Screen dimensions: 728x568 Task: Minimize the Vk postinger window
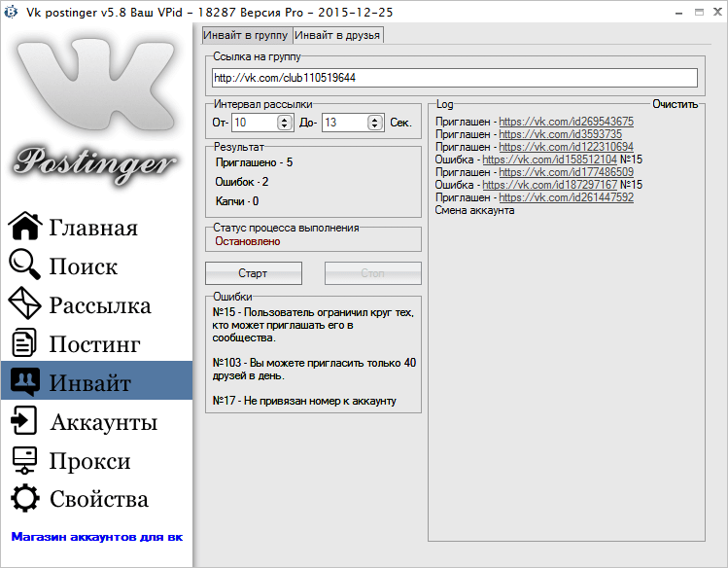pos(679,13)
